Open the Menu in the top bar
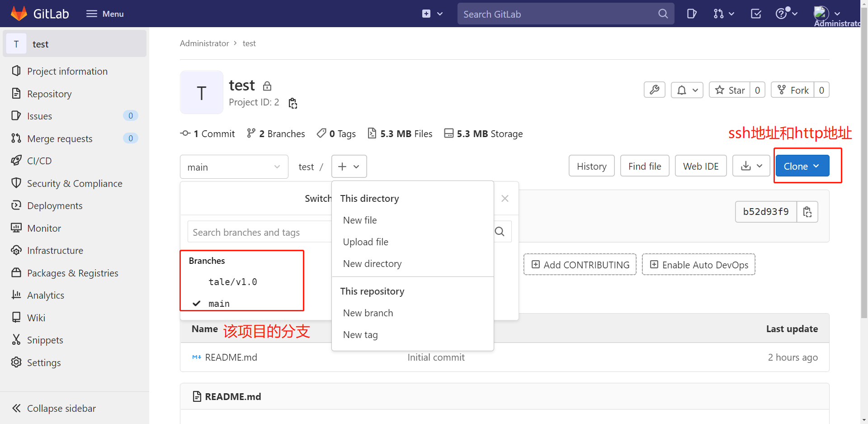The width and height of the screenshot is (868, 424). point(104,14)
